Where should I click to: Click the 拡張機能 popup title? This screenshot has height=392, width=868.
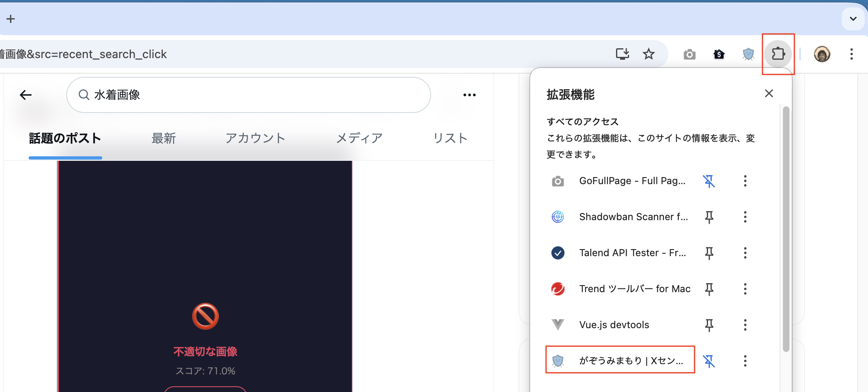click(571, 95)
